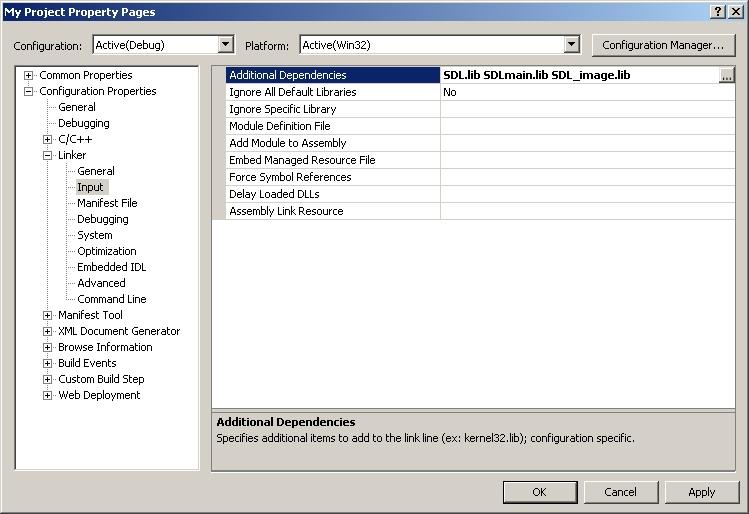This screenshot has width=749, height=514.
Task: Select the Input page under Linker
Action: [90, 187]
